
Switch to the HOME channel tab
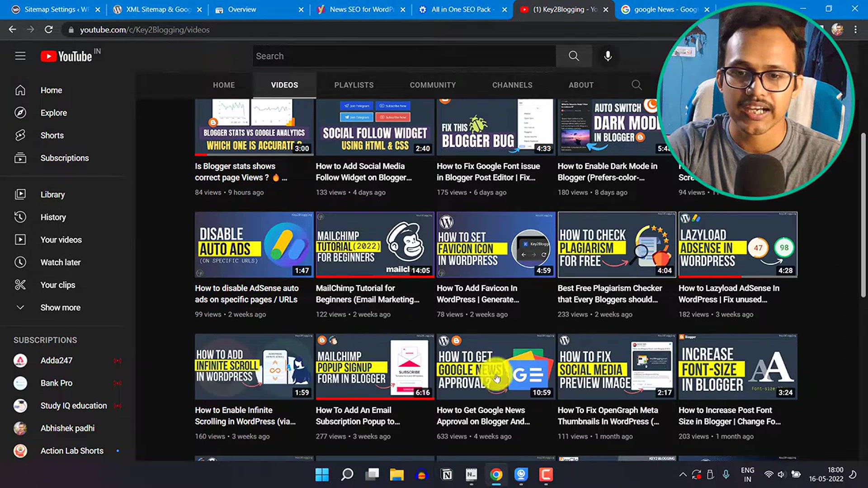point(224,85)
